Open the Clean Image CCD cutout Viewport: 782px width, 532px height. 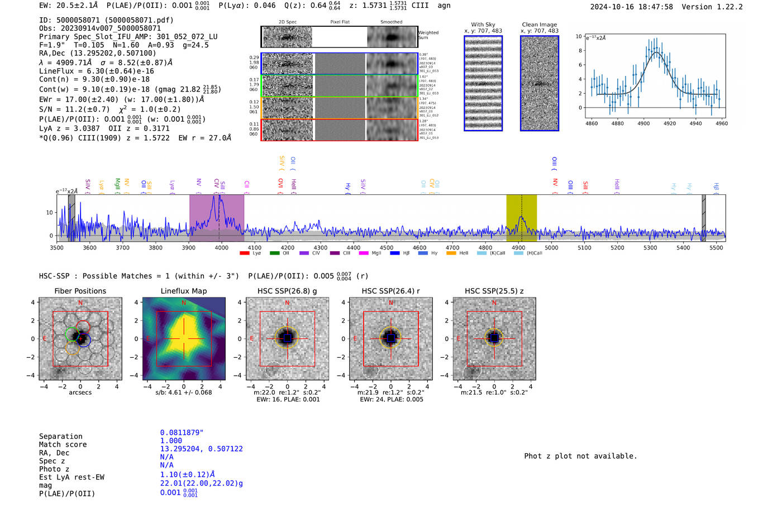pyautogui.click(x=540, y=83)
